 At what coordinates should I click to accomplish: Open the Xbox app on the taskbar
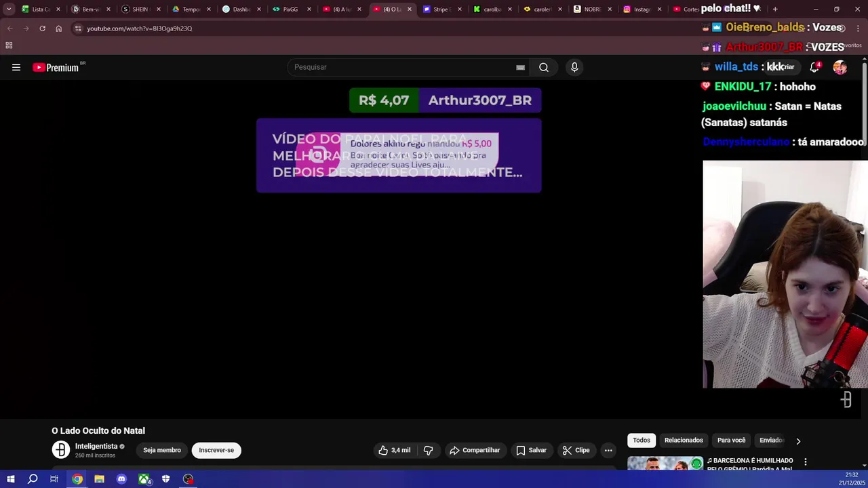click(x=144, y=479)
